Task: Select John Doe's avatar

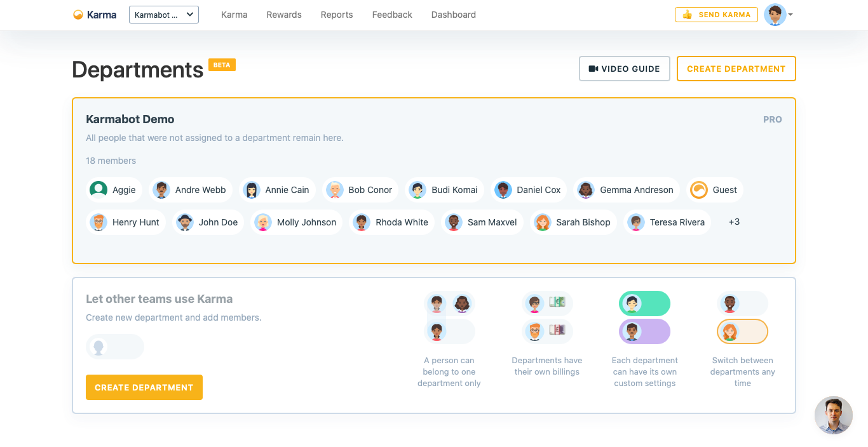Action: pos(185,222)
